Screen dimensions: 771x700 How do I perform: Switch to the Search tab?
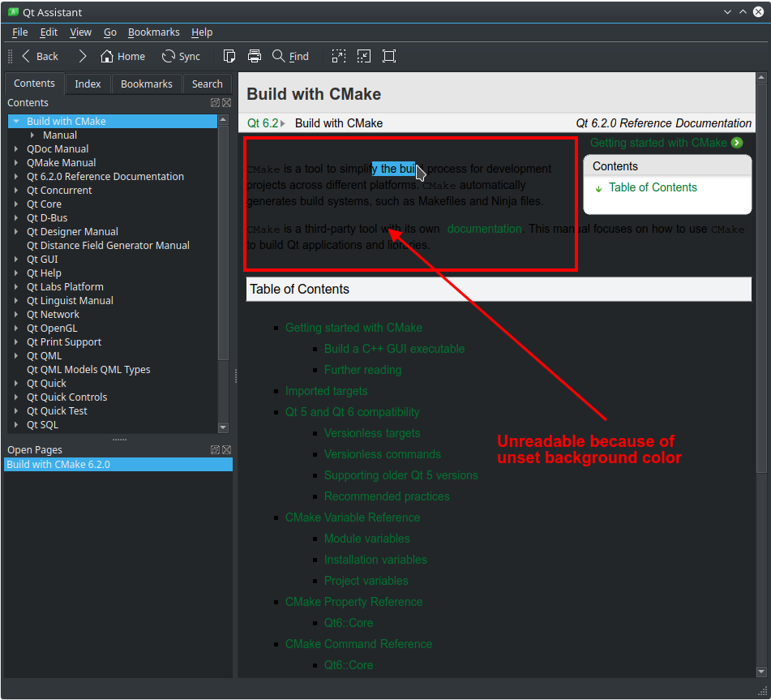coord(207,84)
